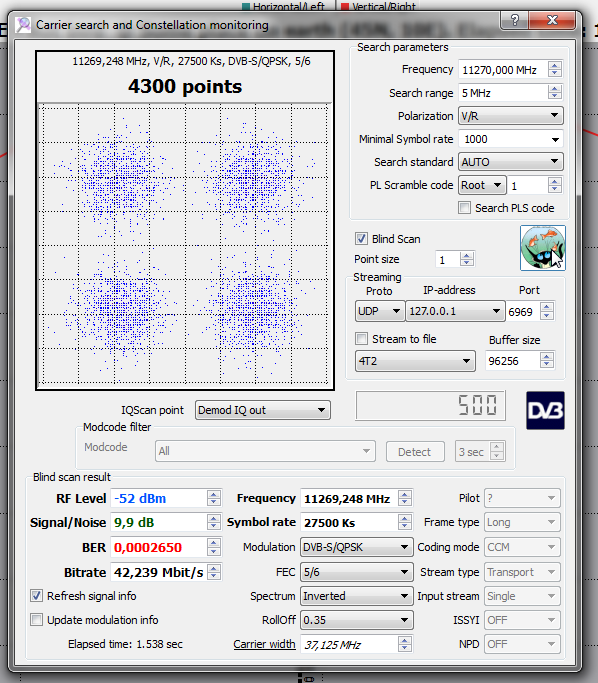Click the Point size spinner arrows
This screenshot has width=598, height=683.
pos(466,260)
